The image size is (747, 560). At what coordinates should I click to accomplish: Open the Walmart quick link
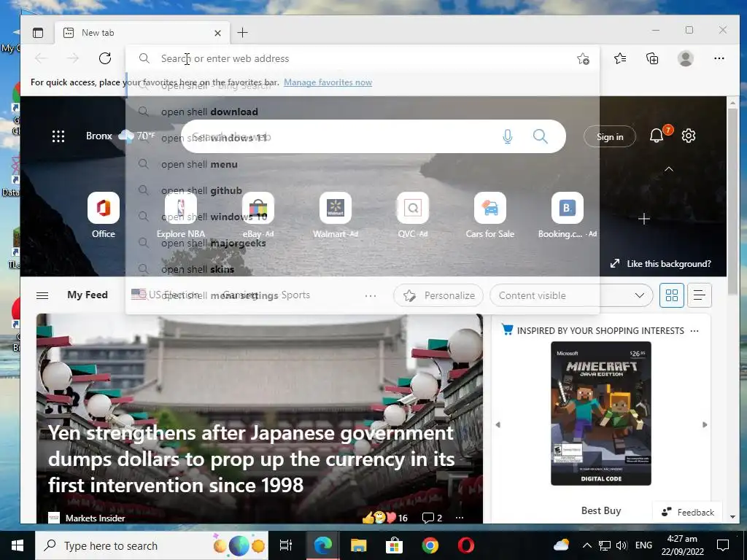(336, 215)
